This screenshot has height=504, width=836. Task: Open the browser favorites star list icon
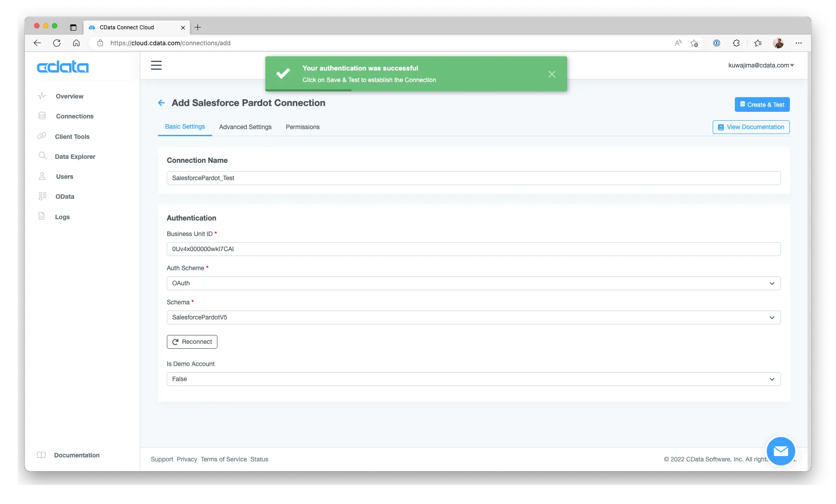pyautogui.click(x=758, y=43)
